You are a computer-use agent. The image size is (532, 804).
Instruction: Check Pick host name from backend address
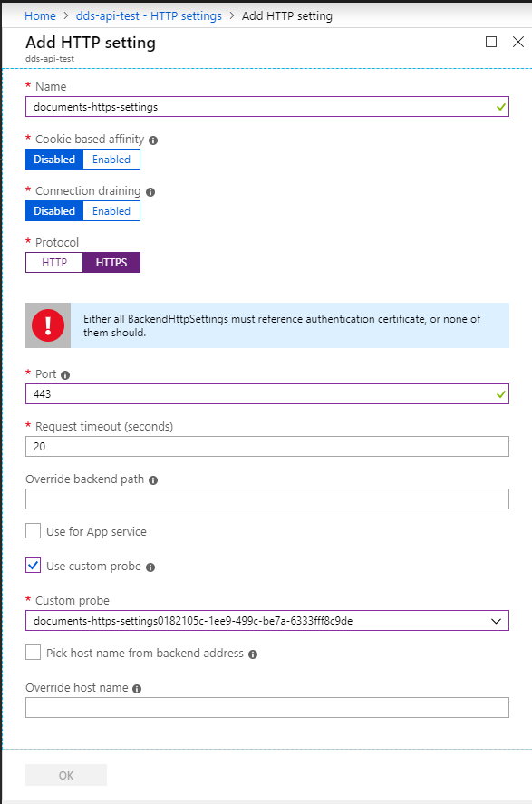point(33,652)
